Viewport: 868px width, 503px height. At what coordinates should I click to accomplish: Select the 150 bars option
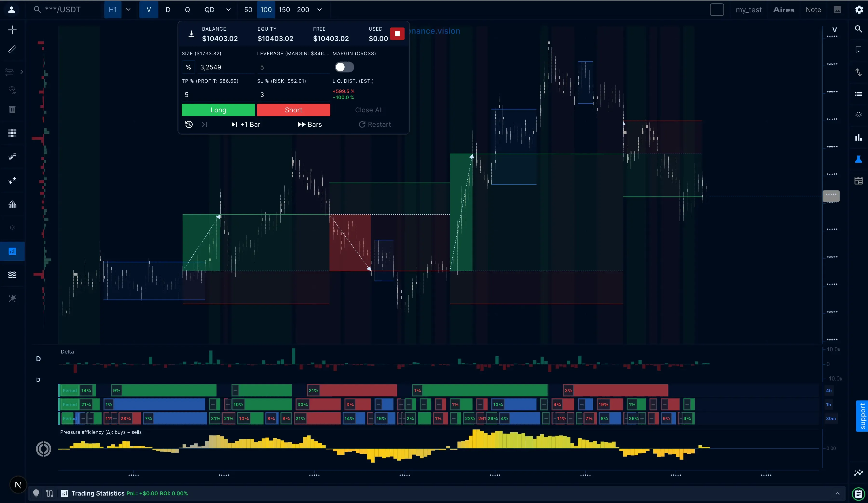(284, 10)
